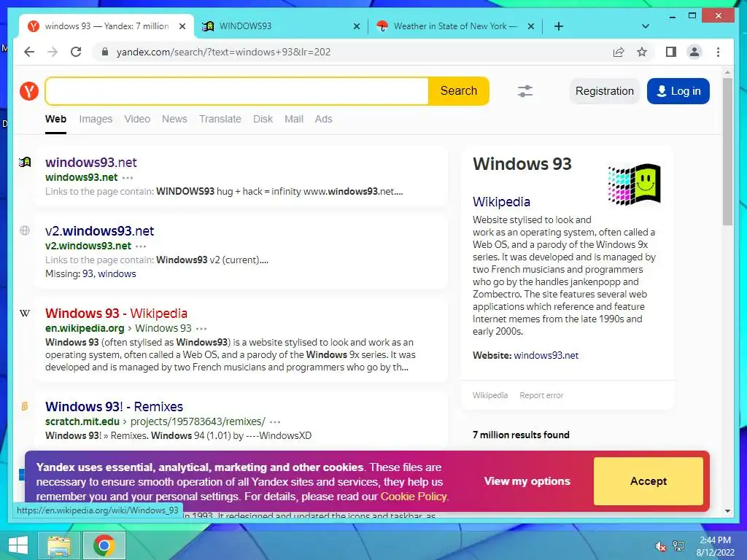Image resolution: width=747 pixels, height=560 pixels.
Task: Open File Explorer from the taskbar
Action: pos(59,545)
